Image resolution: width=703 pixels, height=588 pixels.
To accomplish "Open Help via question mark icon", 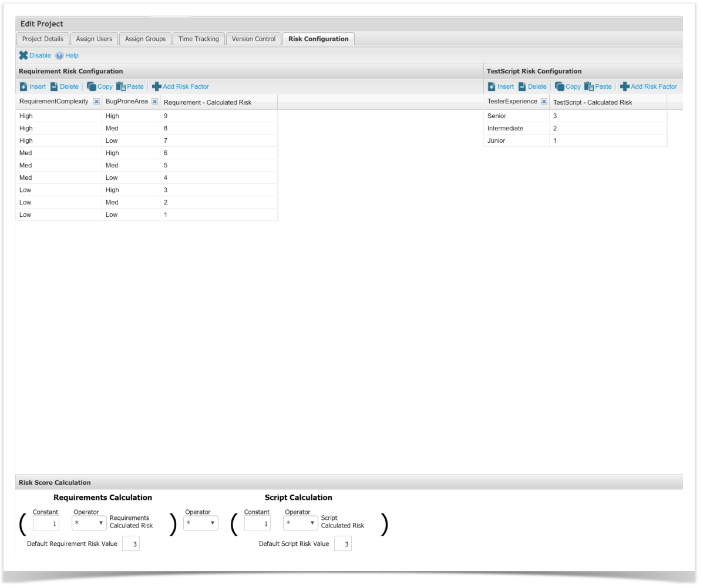I will click(59, 55).
